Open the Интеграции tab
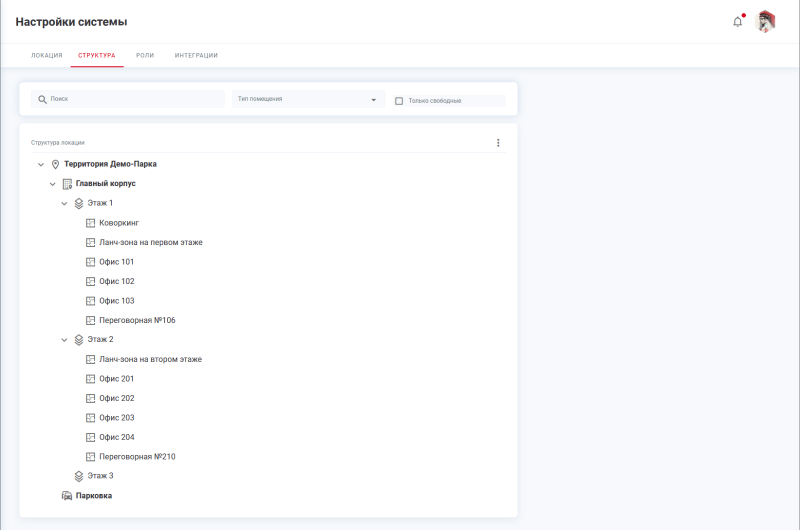The height and width of the screenshot is (530, 800). pos(196,55)
